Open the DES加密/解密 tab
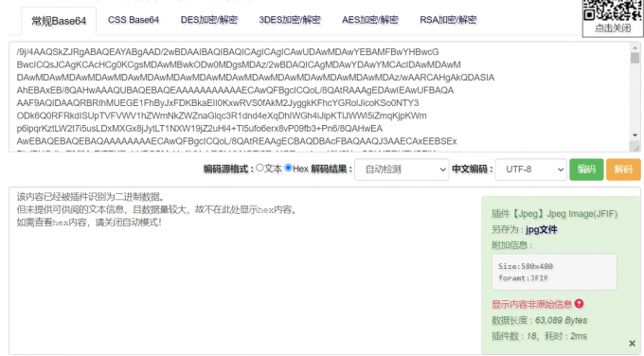This screenshot has width=644, height=356. (209, 20)
